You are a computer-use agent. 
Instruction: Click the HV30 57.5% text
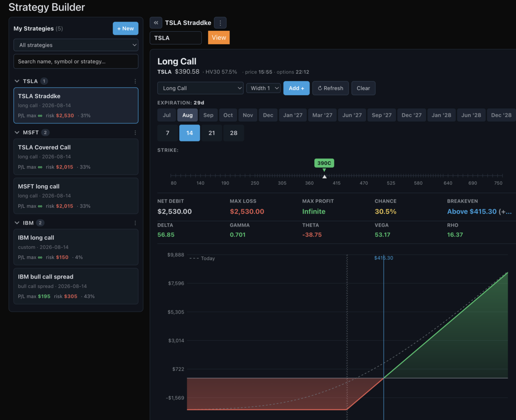tap(221, 72)
